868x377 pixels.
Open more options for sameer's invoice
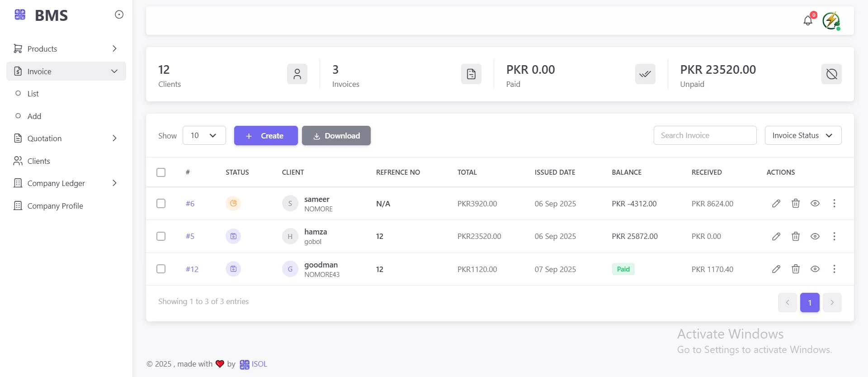(x=834, y=204)
